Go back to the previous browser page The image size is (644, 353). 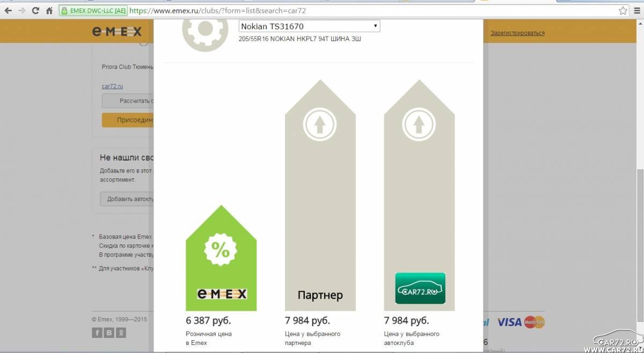point(8,10)
